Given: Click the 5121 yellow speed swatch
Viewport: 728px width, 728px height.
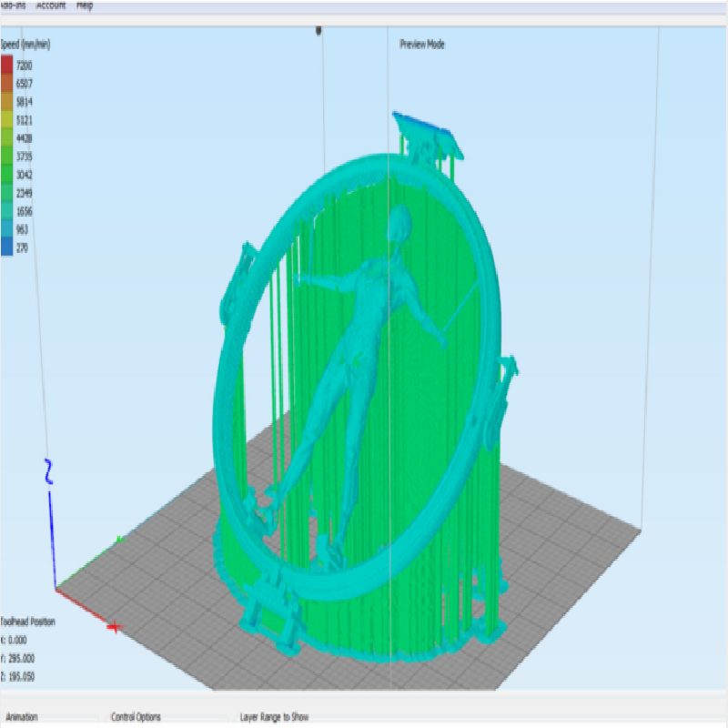Looking at the screenshot, I should tap(6, 120).
